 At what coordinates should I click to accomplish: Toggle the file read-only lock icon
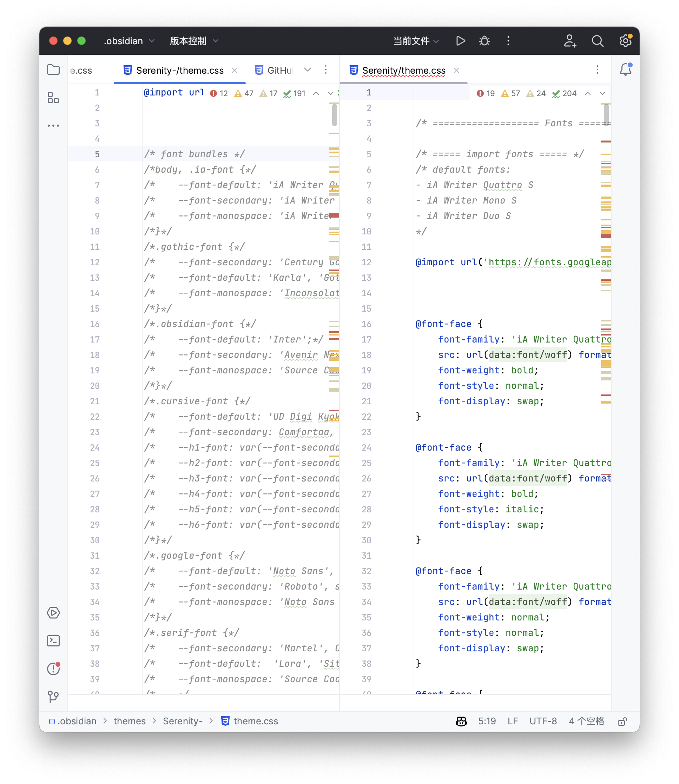tap(622, 722)
